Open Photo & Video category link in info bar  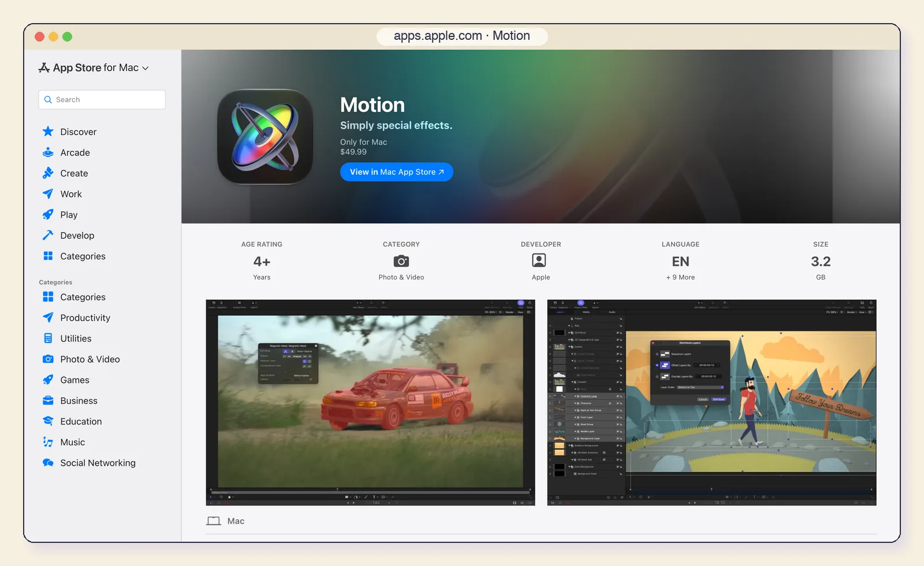tap(401, 277)
